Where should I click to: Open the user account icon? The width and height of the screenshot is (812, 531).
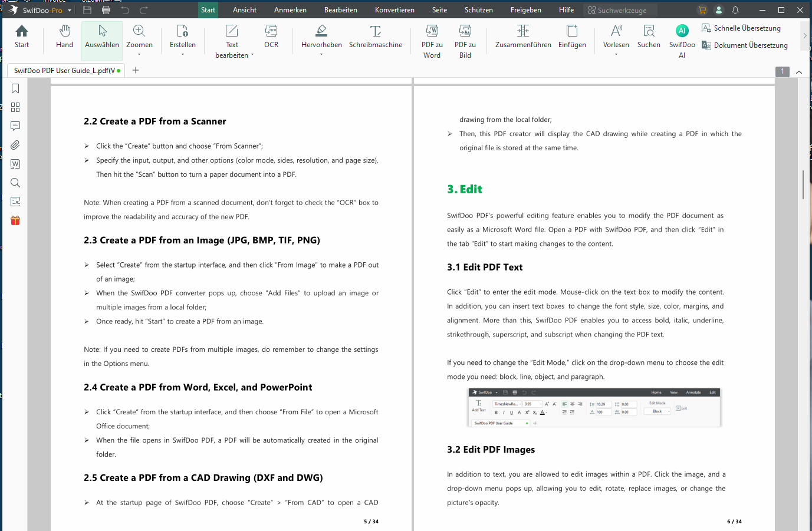pyautogui.click(x=719, y=10)
